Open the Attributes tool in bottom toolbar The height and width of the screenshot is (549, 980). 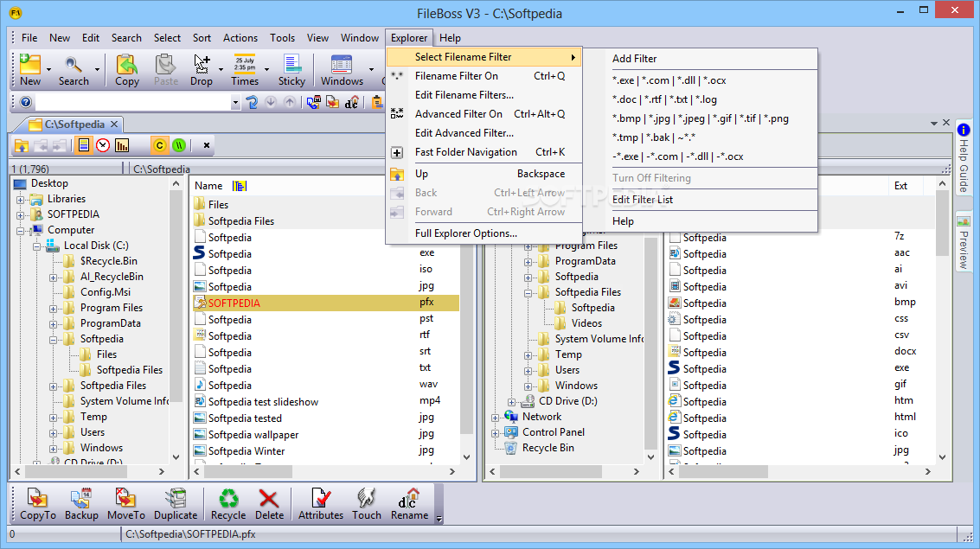click(321, 504)
